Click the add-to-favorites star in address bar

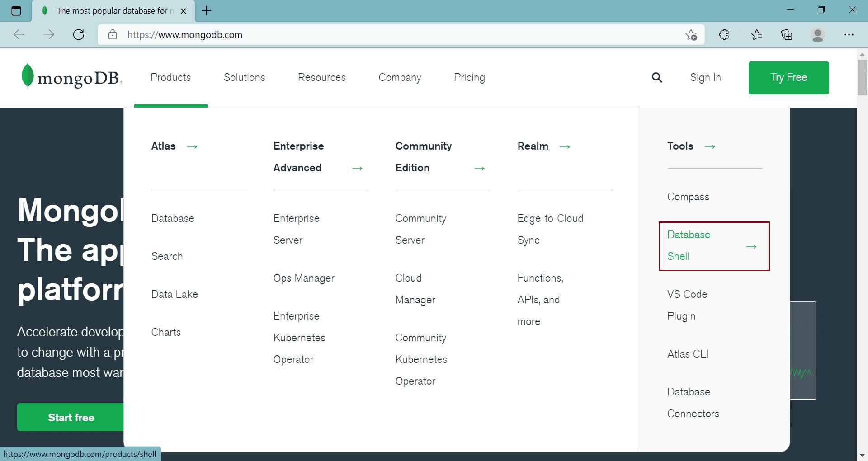point(690,34)
